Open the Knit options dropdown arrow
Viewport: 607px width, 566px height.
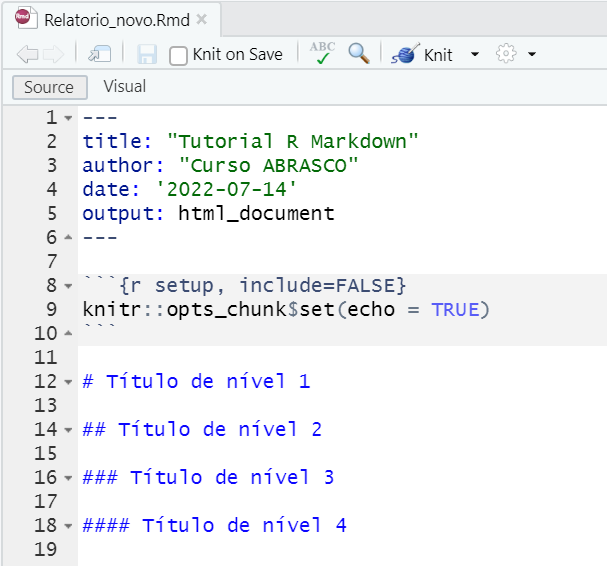point(475,54)
